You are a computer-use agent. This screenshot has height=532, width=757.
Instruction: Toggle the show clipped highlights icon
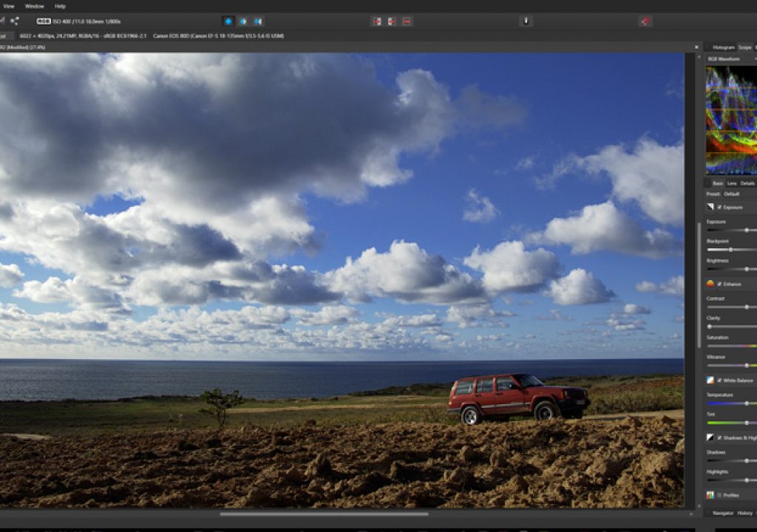point(376,21)
